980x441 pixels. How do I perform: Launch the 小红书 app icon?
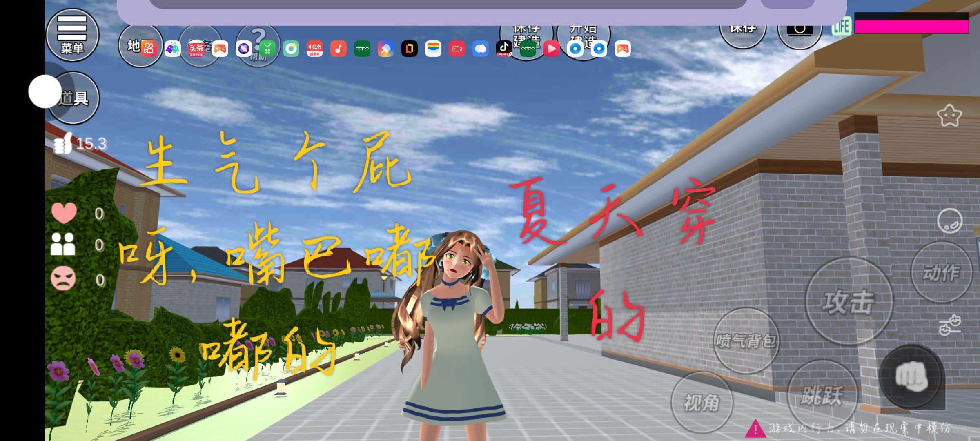pyautogui.click(x=314, y=49)
